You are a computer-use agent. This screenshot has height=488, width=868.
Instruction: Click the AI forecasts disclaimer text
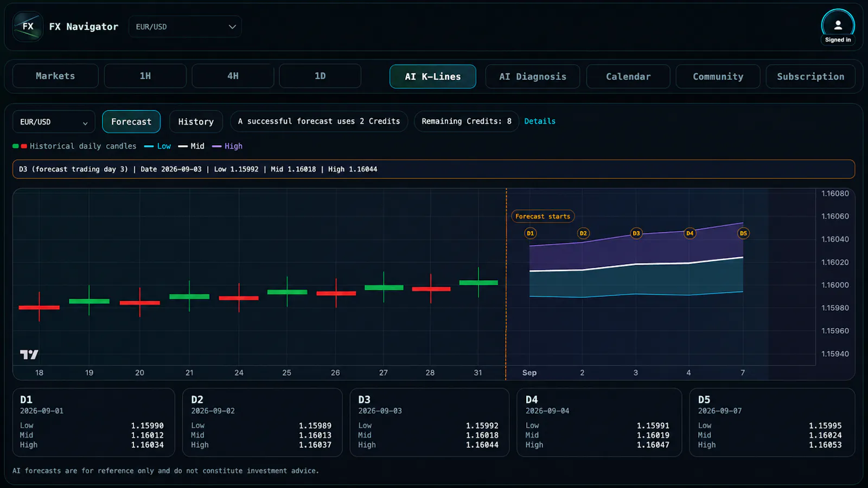[x=165, y=471]
